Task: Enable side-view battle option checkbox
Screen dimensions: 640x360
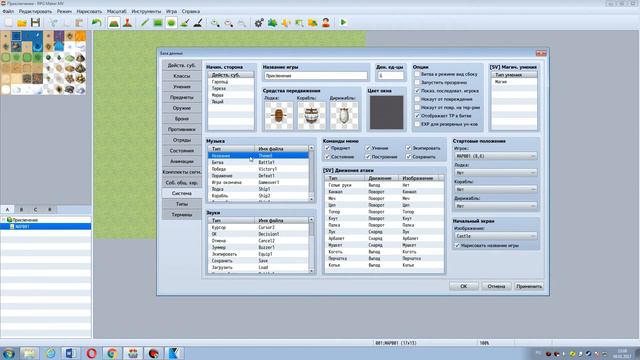Action: coord(417,74)
